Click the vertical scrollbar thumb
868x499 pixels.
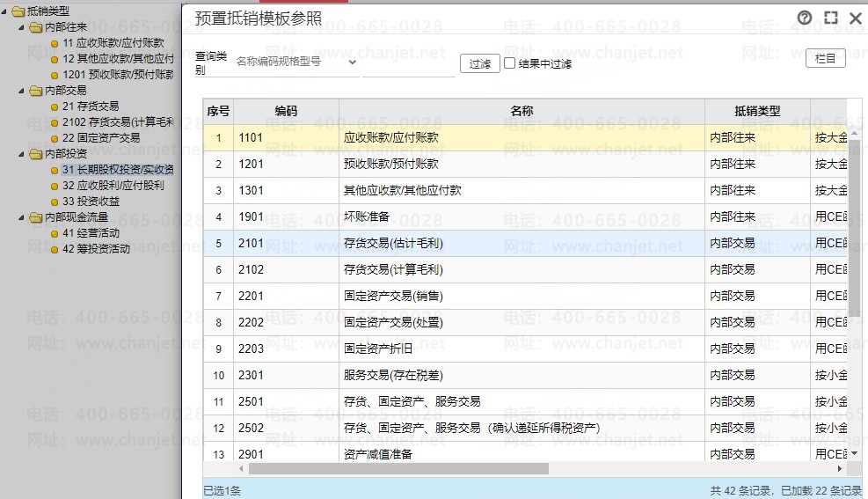click(855, 226)
